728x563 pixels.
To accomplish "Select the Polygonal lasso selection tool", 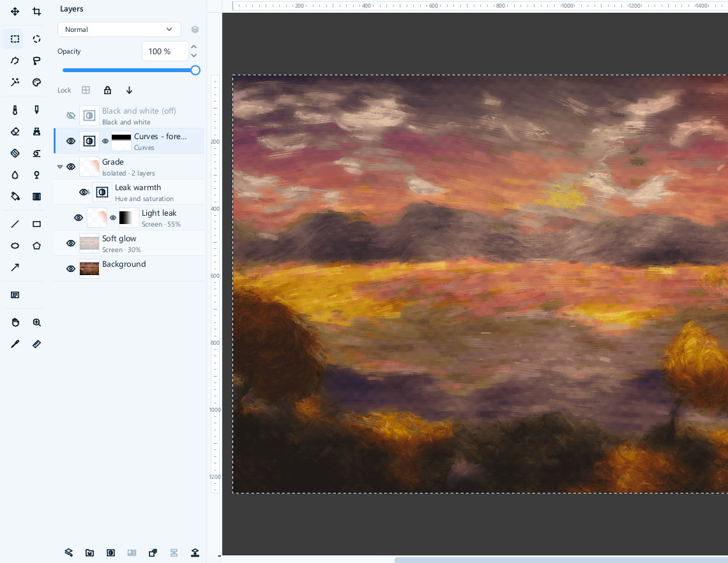I will point(15,61).
